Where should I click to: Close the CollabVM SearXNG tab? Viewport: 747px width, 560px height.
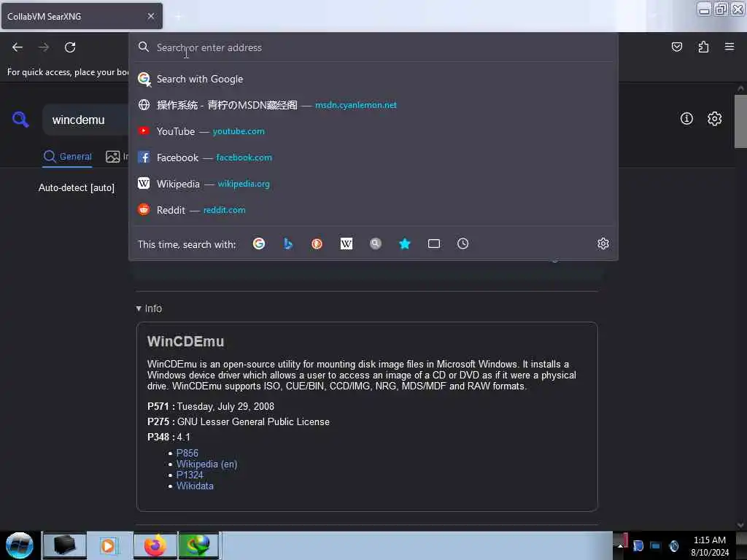point(150,16)
